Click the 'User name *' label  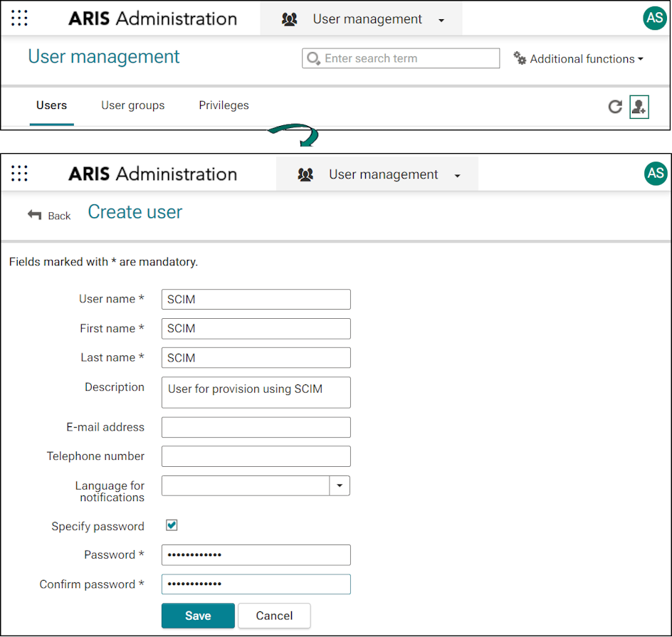click(112, 299)
